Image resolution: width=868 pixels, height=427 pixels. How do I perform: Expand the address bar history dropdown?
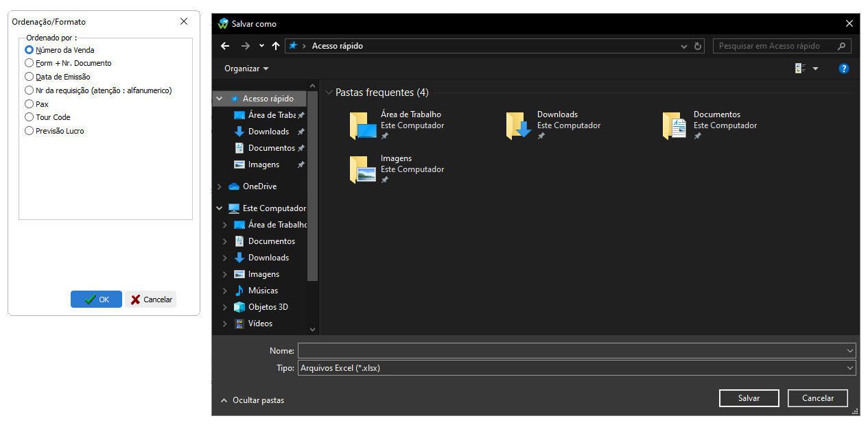[684, 46]
